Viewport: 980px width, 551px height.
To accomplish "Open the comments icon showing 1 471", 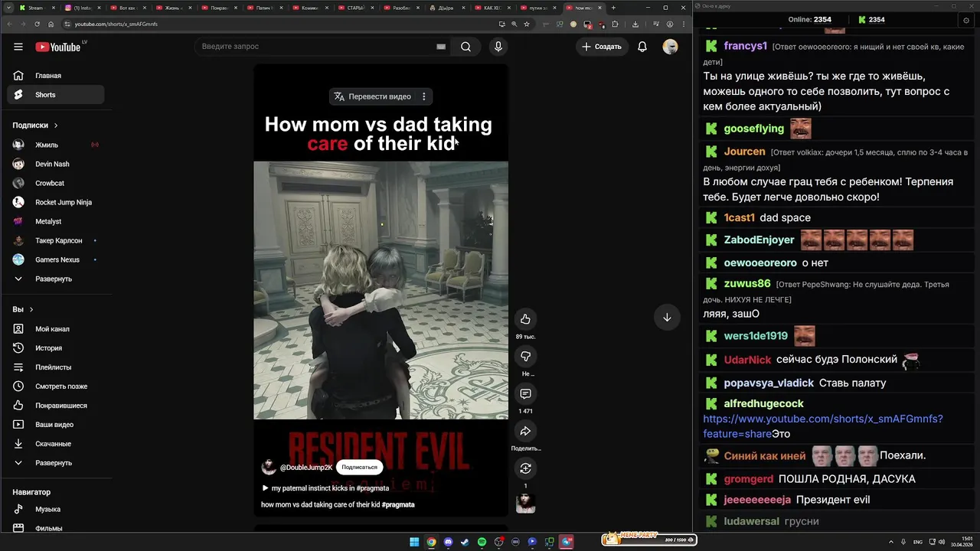I will pos(525,394).
